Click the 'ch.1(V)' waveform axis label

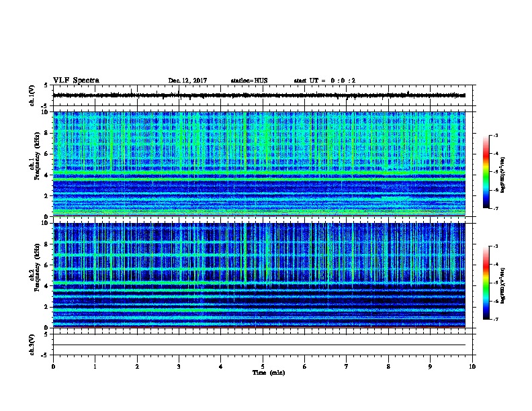click(x=32, y=95)
